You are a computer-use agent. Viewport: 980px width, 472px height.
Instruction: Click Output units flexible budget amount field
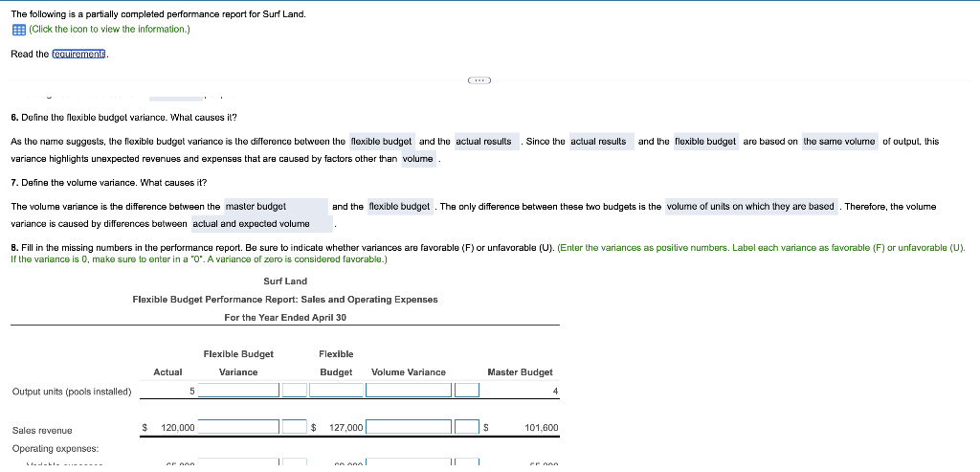pos(336,390)
